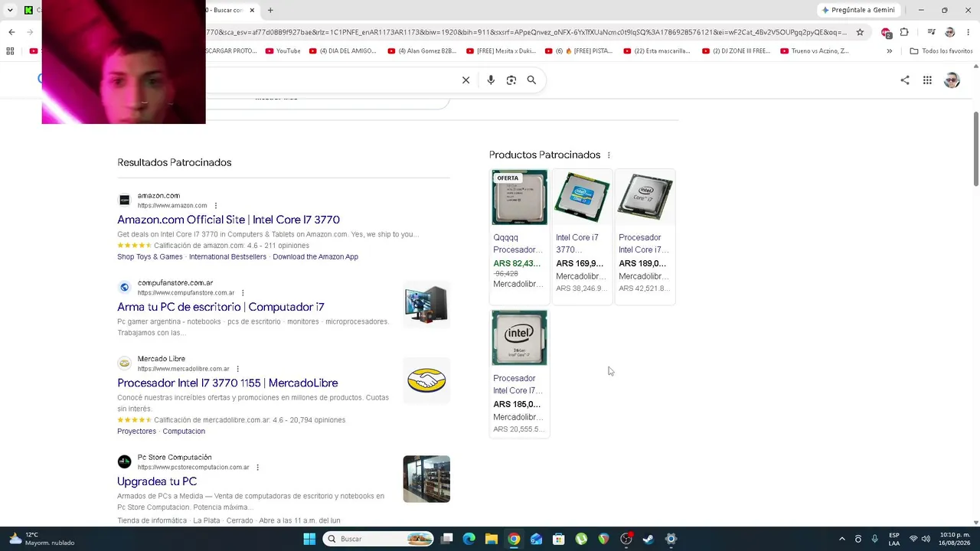Open the Esta mascarilla bookmark

657,51
